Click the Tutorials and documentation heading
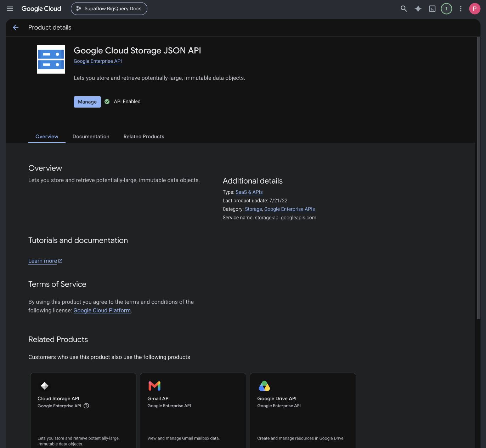 78,240
